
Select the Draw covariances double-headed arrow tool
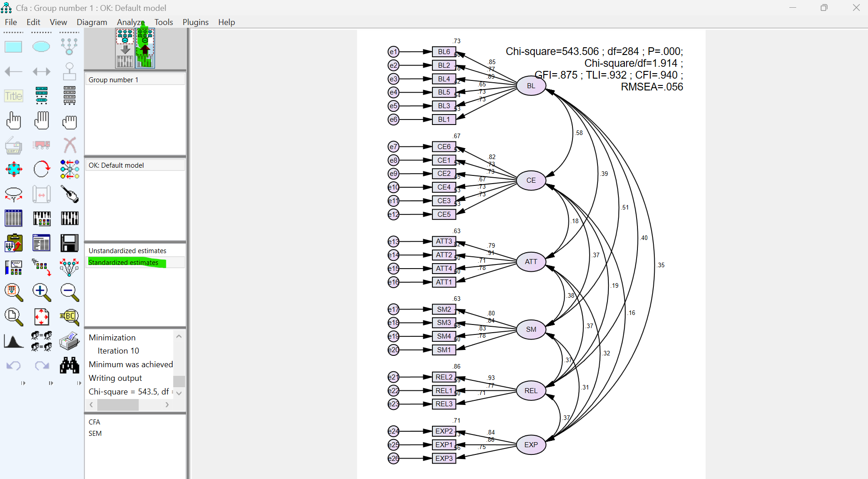click(x=41, y=71)
